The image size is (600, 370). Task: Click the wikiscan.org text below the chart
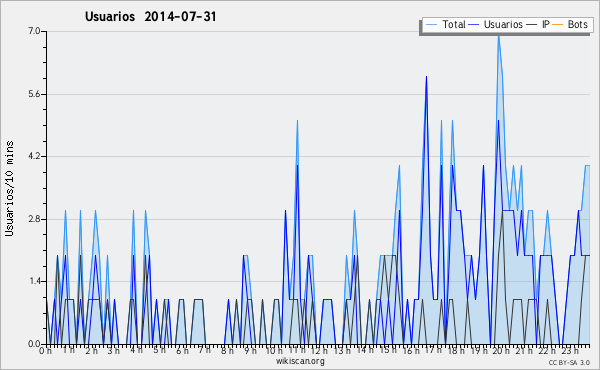[300, 361]
